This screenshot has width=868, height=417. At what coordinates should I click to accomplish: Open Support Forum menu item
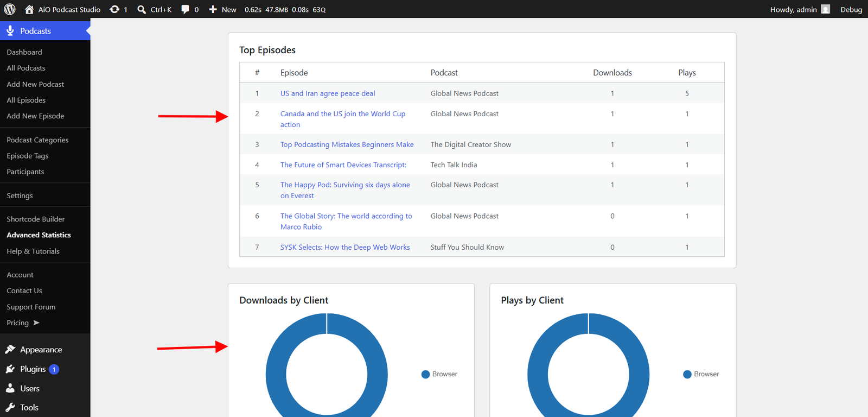point(31,307)
